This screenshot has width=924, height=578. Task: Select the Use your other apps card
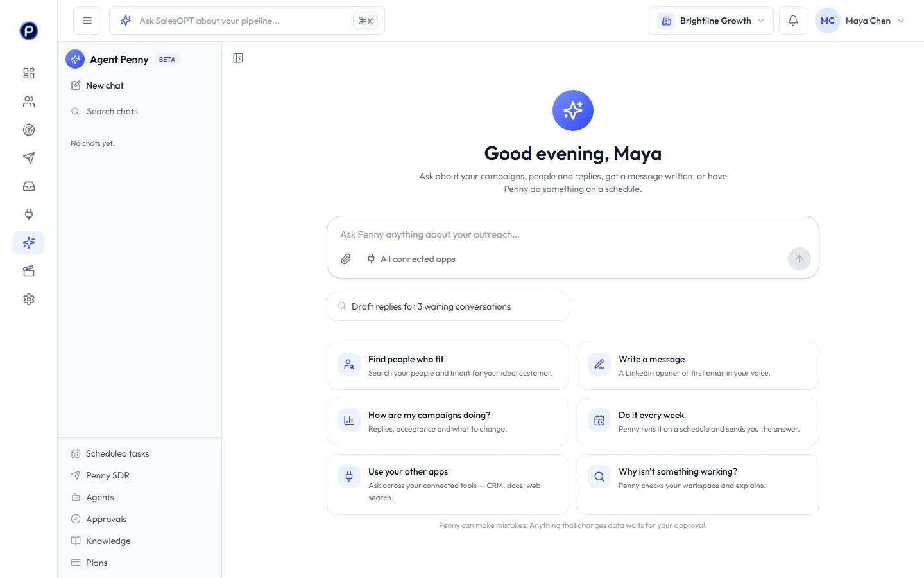pos(448,484)
